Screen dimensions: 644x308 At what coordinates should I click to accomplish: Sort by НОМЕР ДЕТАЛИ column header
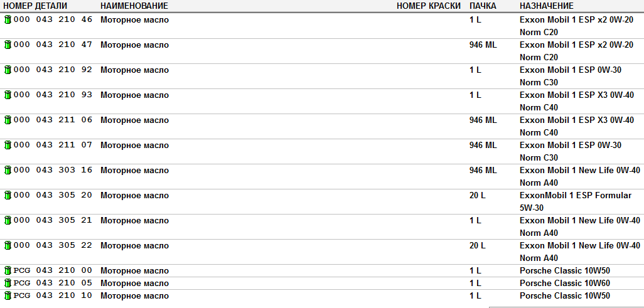[35, 6]
